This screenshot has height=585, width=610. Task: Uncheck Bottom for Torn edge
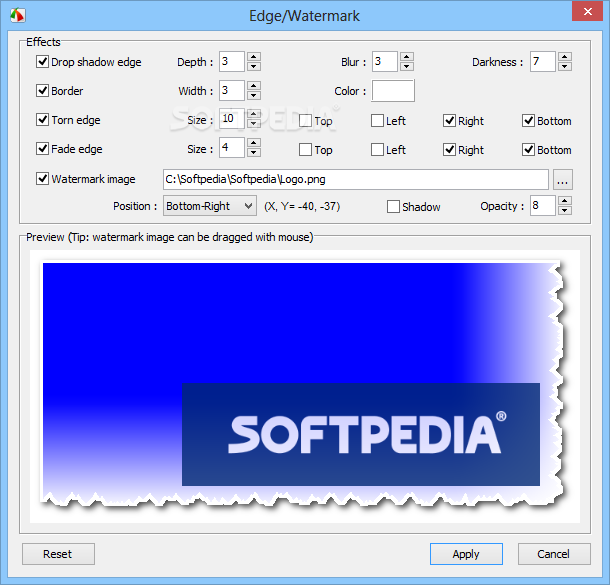(x=528, y=121)
